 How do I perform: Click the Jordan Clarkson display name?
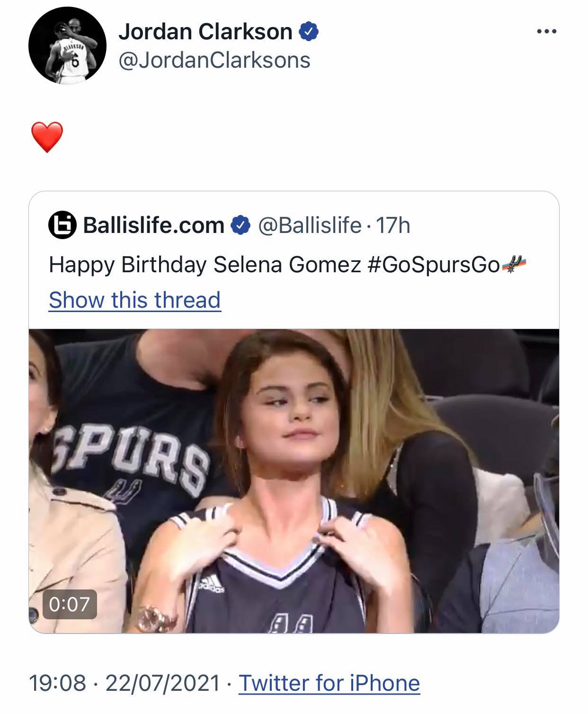(205, 32)
